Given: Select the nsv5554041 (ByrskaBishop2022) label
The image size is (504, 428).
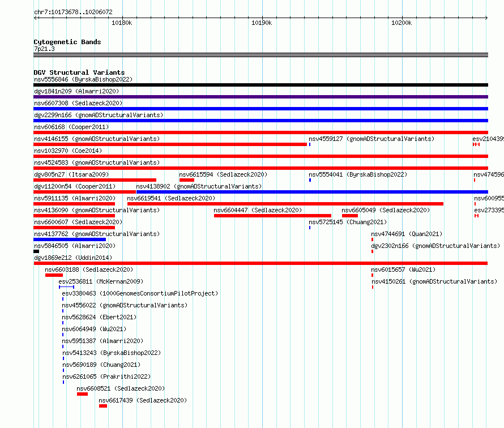Looking at the screenshot, I should [358, 174].
